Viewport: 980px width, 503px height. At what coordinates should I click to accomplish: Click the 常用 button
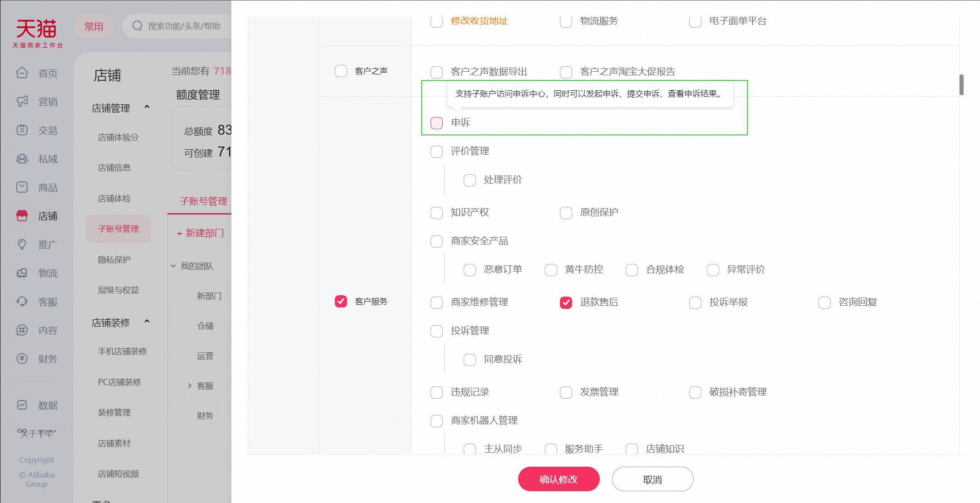[94, 26]
